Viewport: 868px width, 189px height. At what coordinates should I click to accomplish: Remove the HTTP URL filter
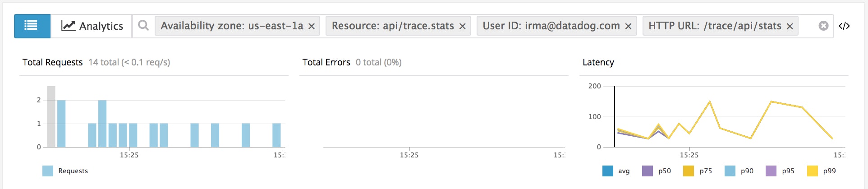click(790, 27)
